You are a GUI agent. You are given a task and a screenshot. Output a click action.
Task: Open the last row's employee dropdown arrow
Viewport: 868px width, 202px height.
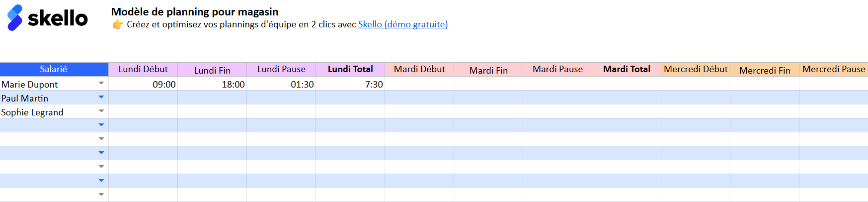click(101, 195)
